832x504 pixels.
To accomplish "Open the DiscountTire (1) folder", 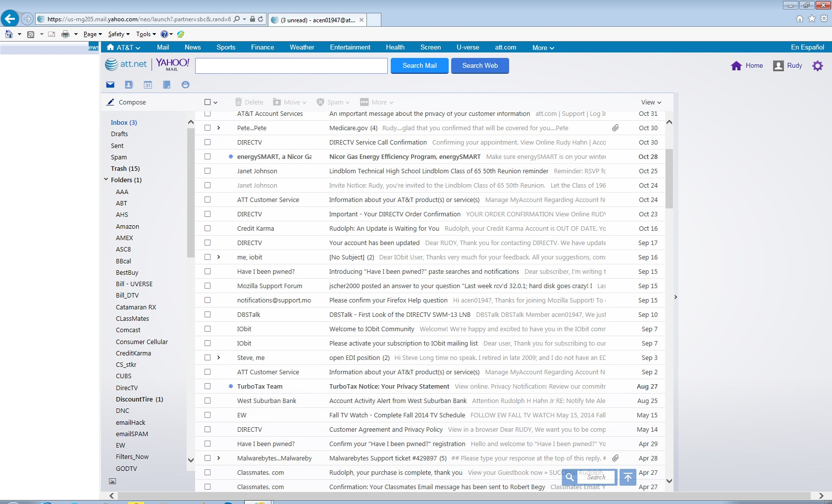I will 139,399.
